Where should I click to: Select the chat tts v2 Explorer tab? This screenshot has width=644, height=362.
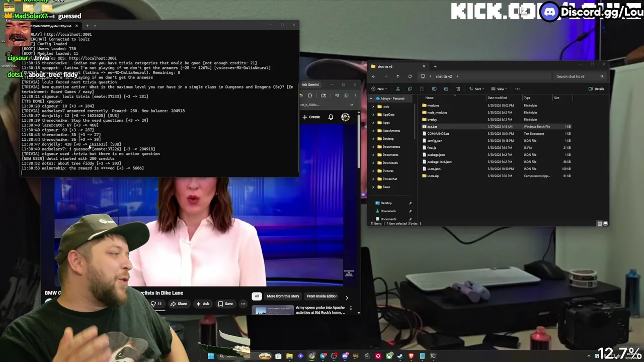coord(397,66)
